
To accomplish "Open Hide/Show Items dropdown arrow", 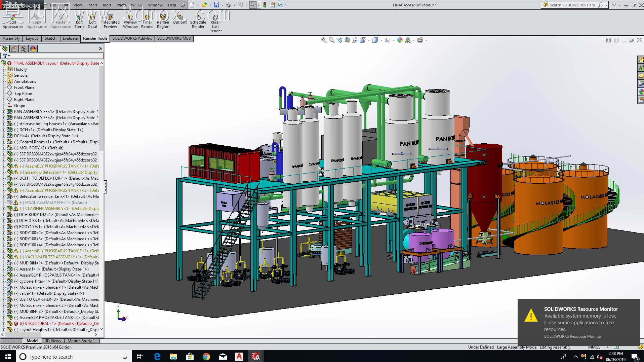I will click(x=394, y=40).
